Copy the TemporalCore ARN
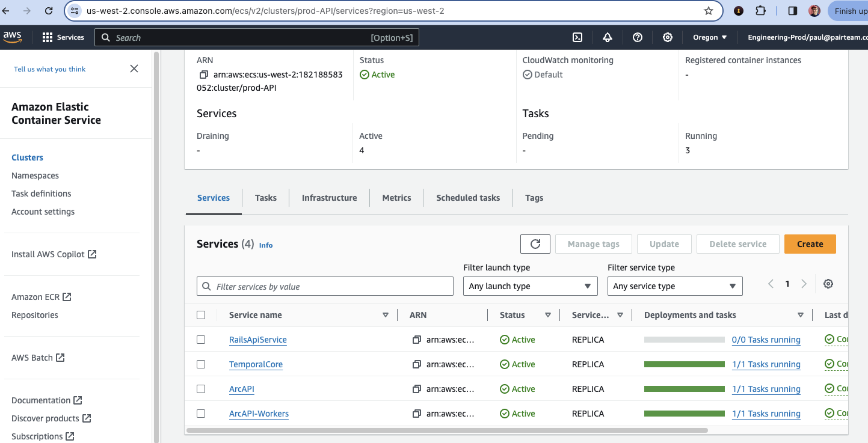The width and height of the screenshot is (868, 443). pos(416,364)
